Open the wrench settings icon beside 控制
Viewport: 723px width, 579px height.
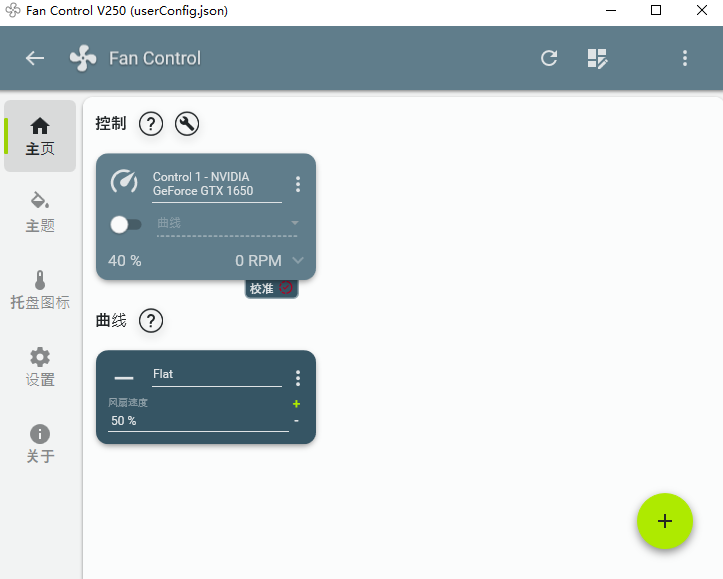click(x=187, y=124)
